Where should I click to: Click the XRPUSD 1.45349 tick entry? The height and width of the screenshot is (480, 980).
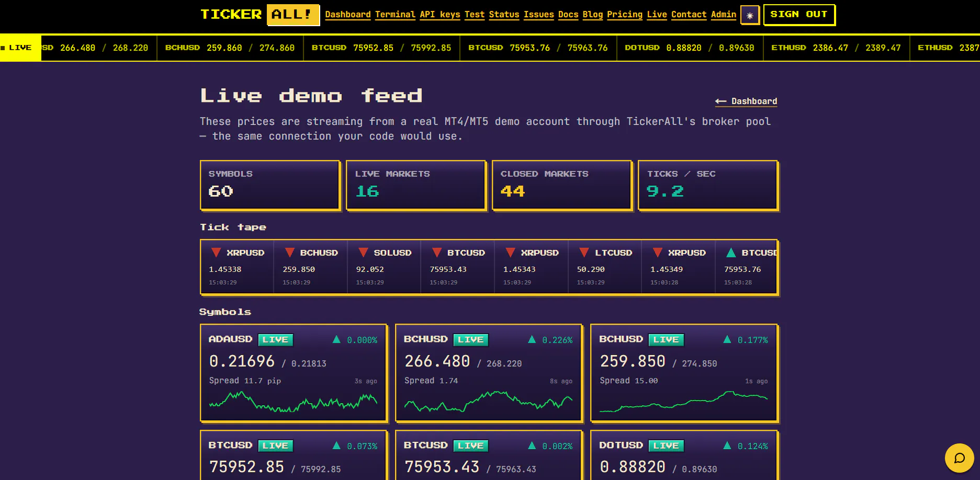tap(679, 267)
